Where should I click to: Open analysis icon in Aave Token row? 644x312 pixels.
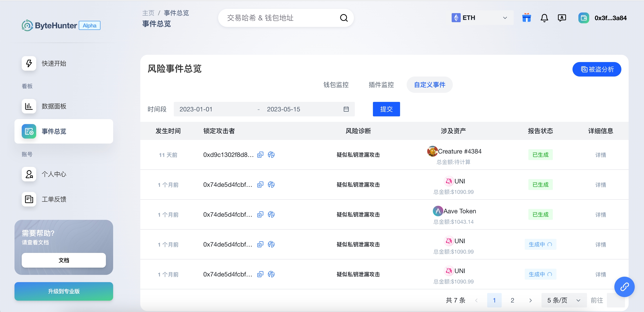coord(271,215)
